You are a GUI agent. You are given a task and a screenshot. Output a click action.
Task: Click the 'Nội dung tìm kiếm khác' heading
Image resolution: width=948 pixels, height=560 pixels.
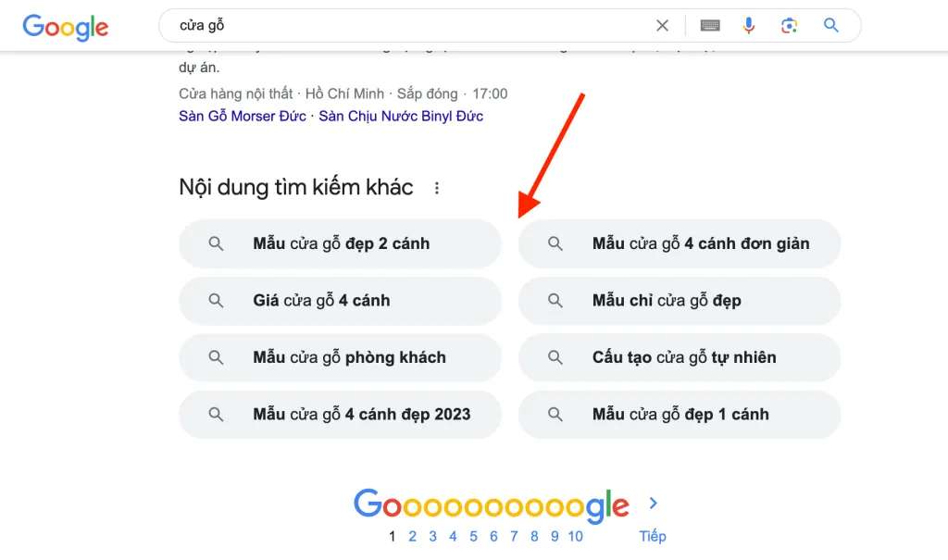click(296, 188)
